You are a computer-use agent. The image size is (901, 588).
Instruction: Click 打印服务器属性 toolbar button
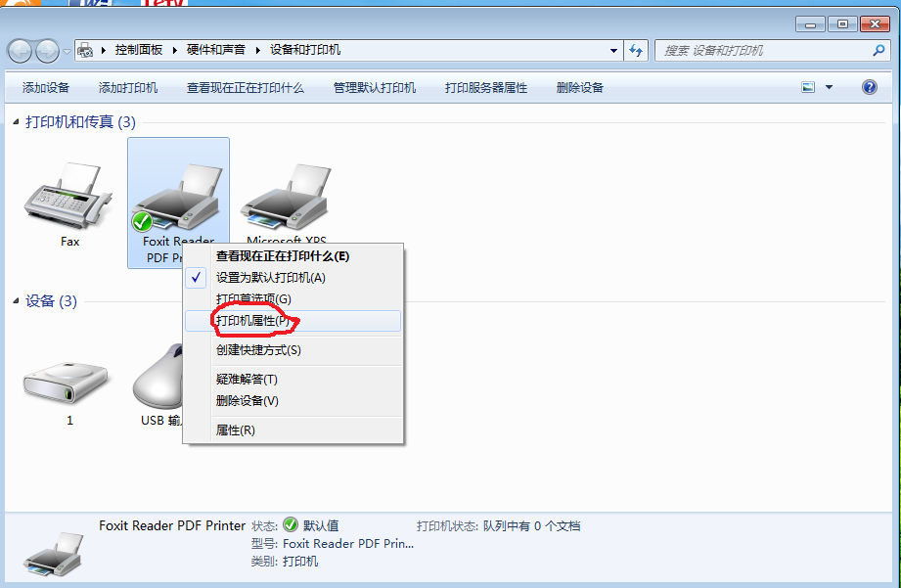(485, 88)
